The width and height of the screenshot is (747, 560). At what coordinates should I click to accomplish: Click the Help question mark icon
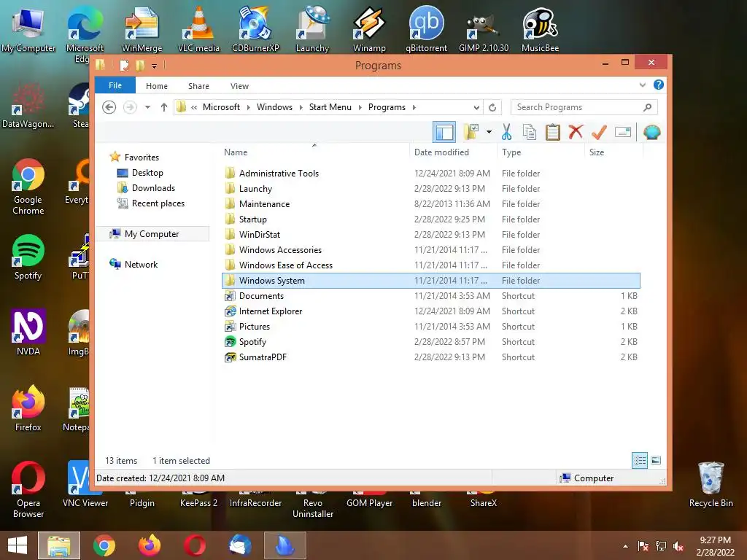[659, 85]
